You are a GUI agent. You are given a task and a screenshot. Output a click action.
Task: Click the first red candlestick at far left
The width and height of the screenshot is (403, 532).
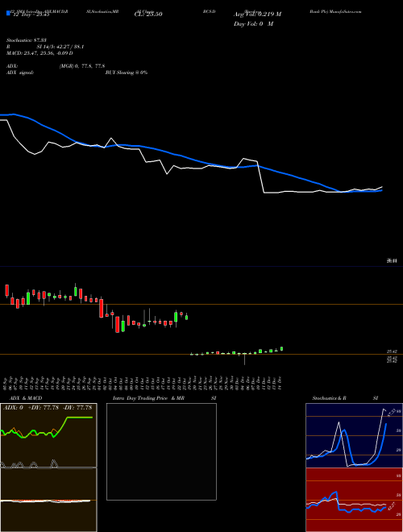pyautogui.click(x=6, y=291)
